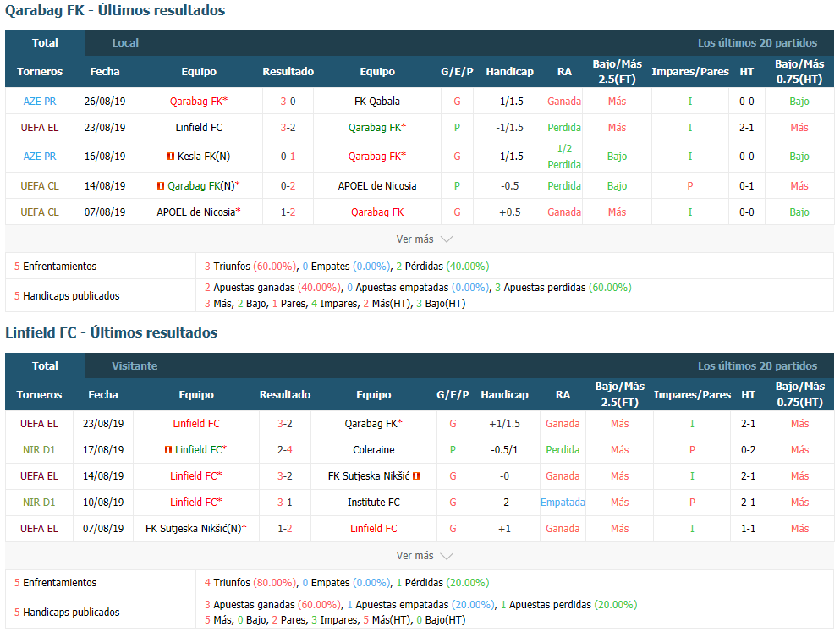Switch to the Local tab
840x632 pixels.
tap(125, 43)
